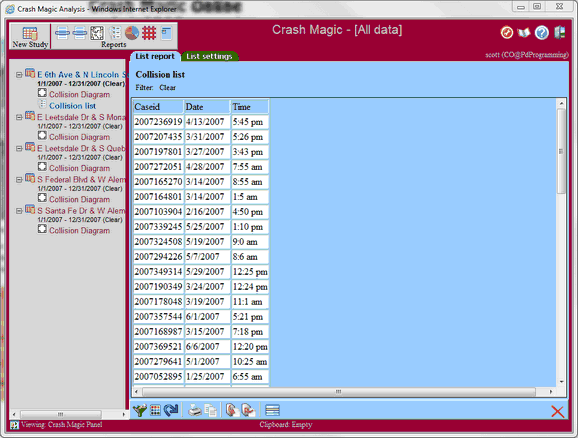Open the collision diagram report icon

(x=97, y=33)
